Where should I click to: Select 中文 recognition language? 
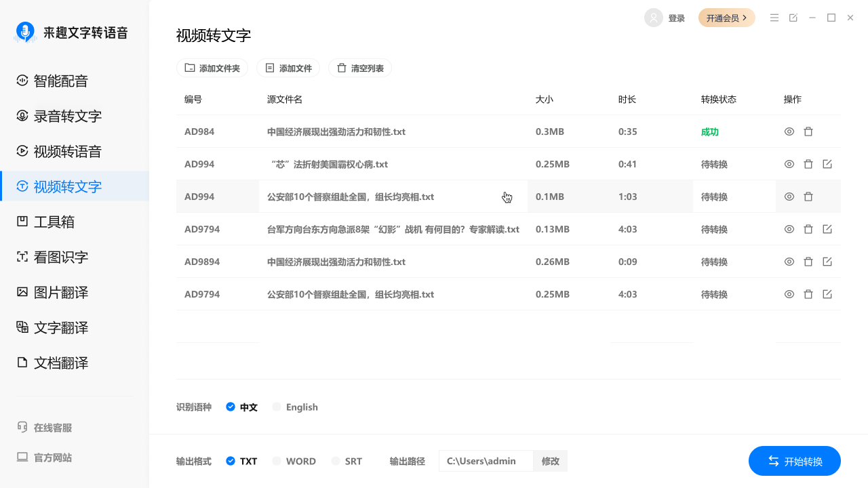242,407
